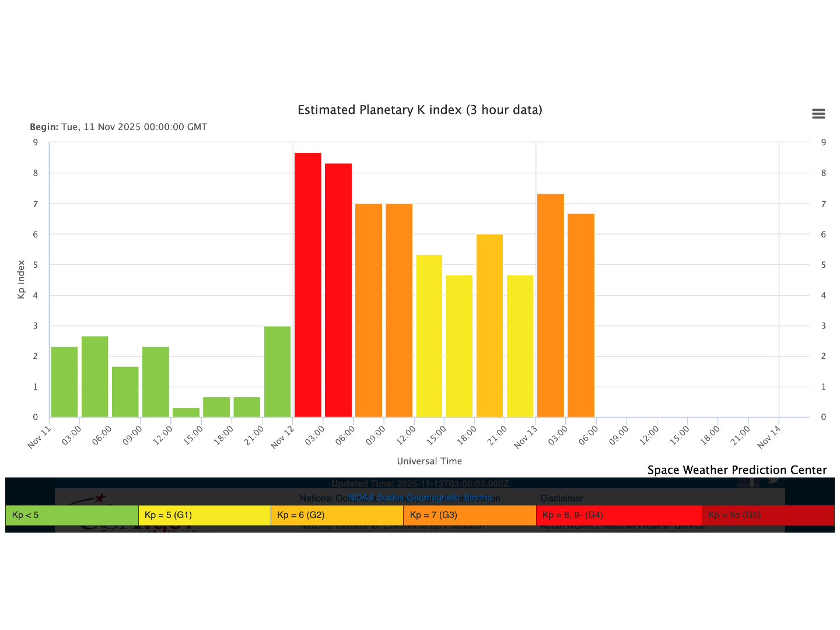Select the red Kp = 8, 9- (G4) legend box
The width and height of the screenshot is (840, 630).
coord(618,515)
